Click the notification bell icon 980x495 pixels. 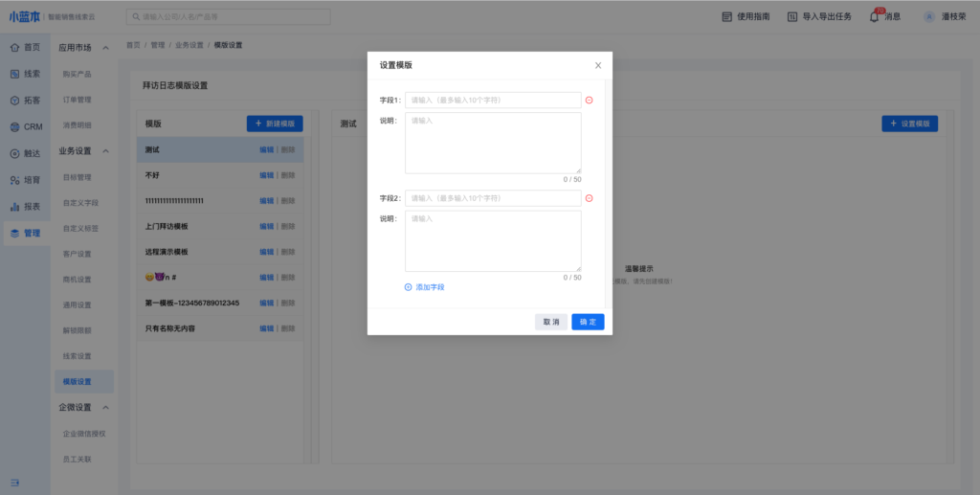tap(874, 16)
